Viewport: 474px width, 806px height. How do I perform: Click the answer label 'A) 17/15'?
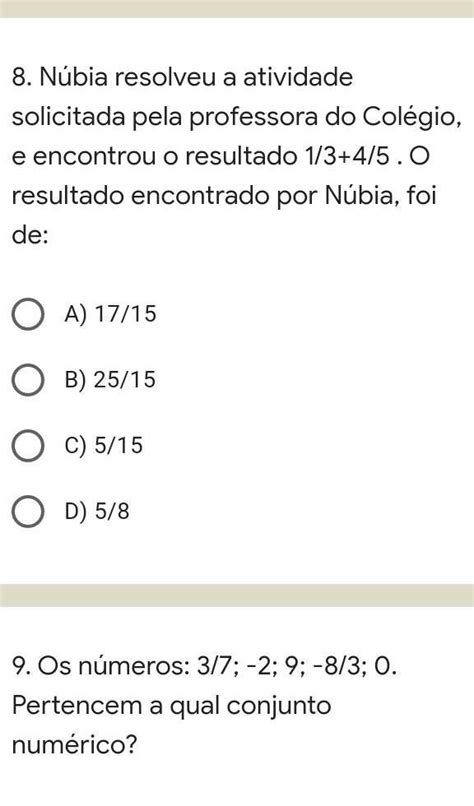click(x=110, y=314)
